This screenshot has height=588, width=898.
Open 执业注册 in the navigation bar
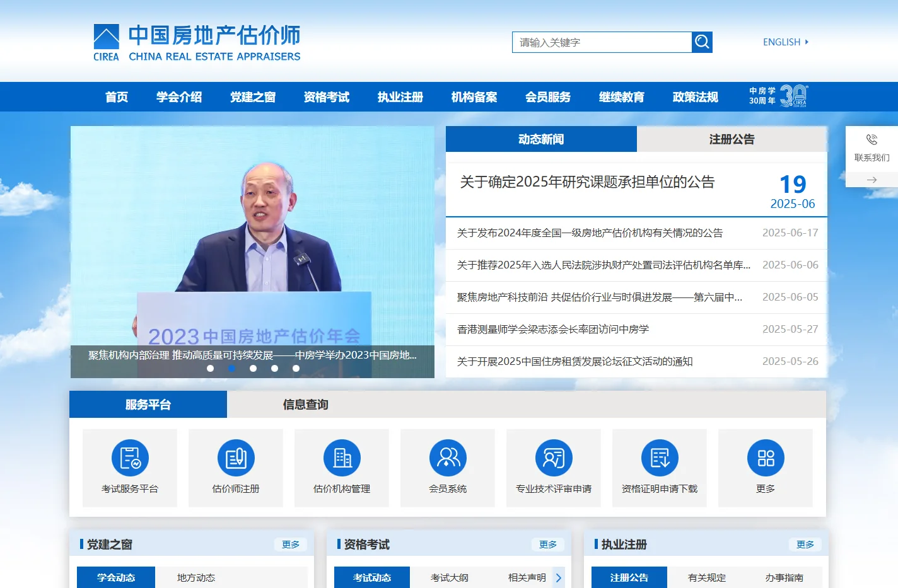(x=400, y=97)
